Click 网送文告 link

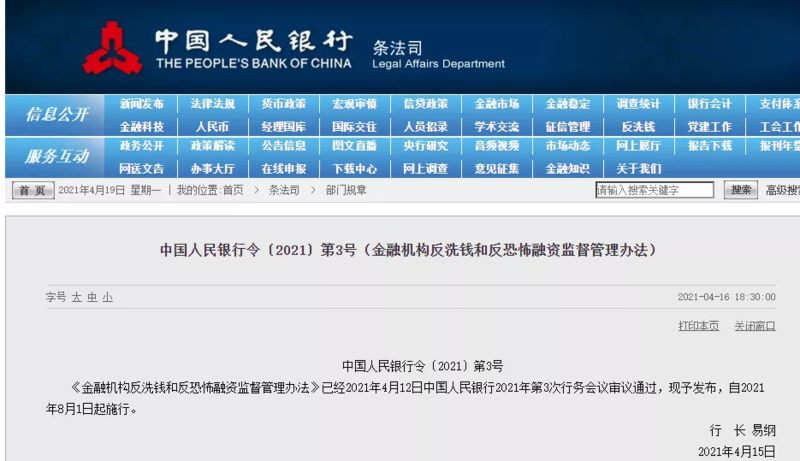tap(141, 168)
